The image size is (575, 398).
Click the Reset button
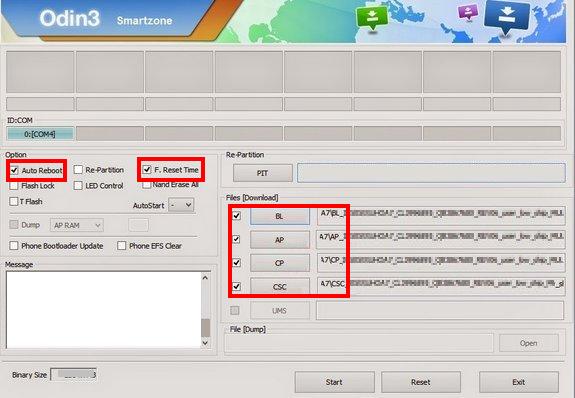click(x=421, y=382)
